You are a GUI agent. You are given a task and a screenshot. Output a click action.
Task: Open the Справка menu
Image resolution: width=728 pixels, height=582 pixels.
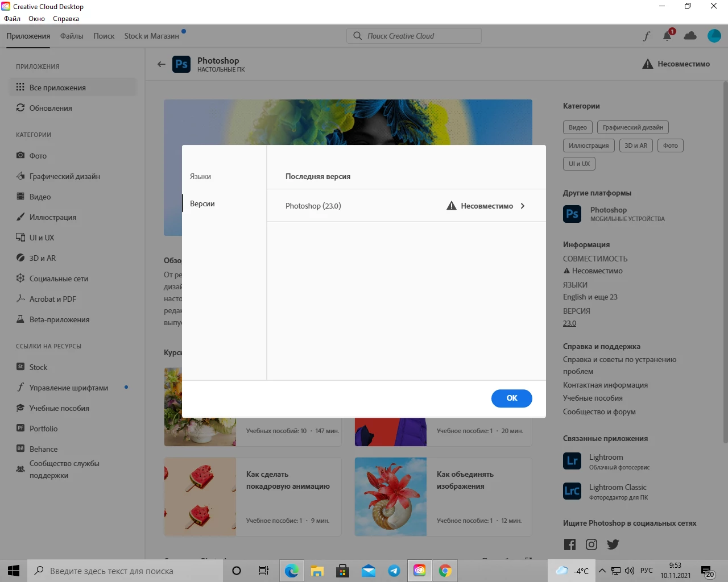pos(66,19)
